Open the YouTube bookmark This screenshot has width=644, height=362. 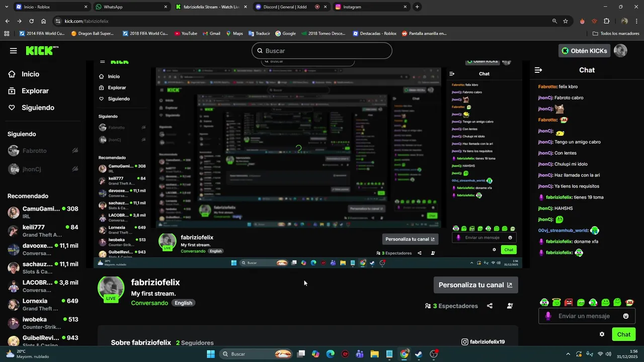click(186, 34)
